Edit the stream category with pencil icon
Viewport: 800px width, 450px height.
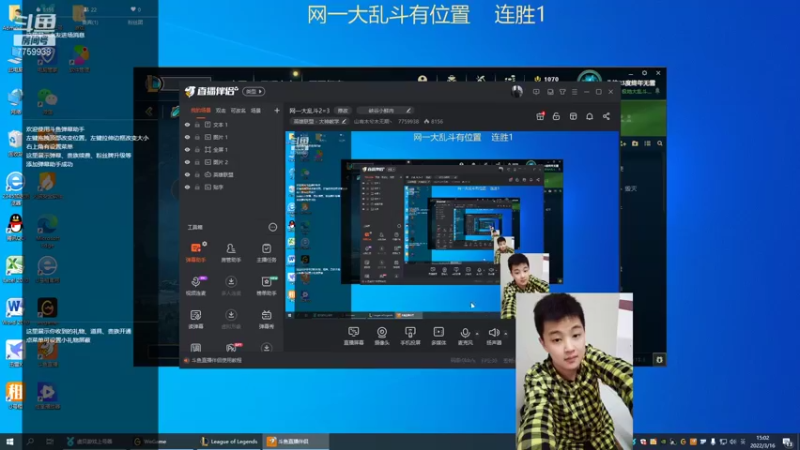tap(344, 121)
